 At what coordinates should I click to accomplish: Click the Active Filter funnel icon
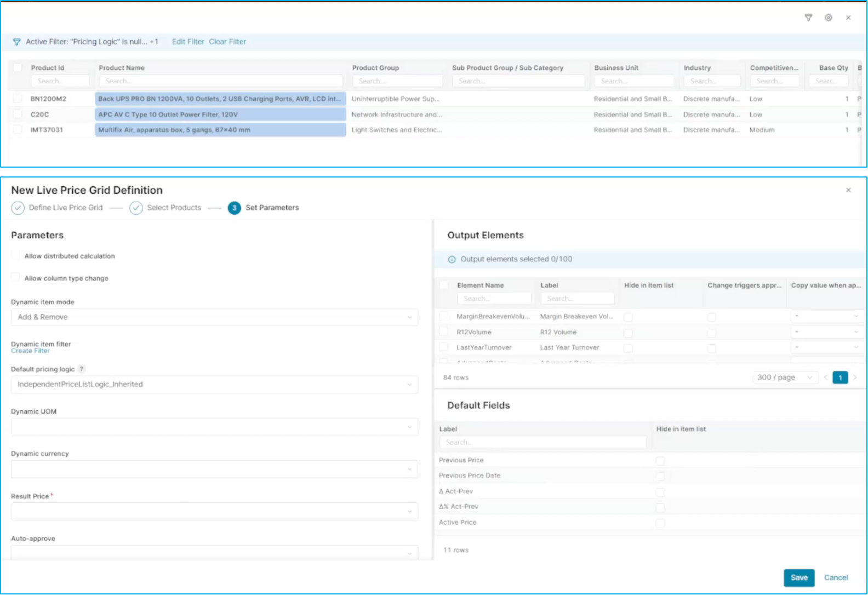[x=16, y=42]
